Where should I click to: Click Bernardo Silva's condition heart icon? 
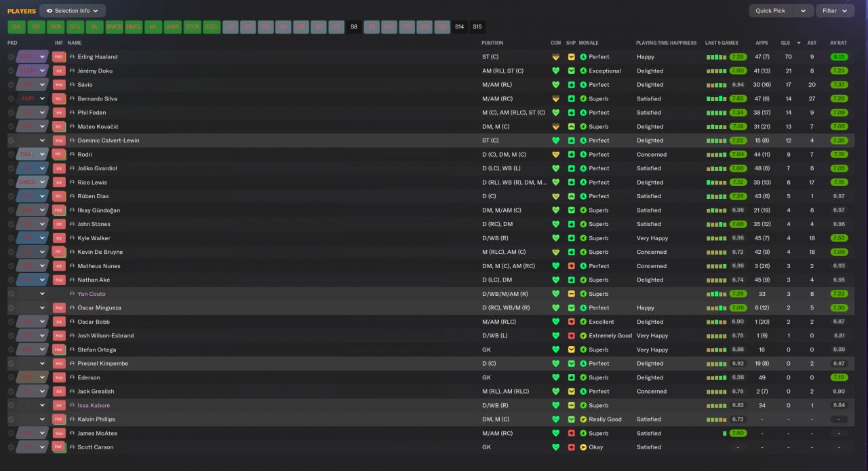(x=556, y=98)
